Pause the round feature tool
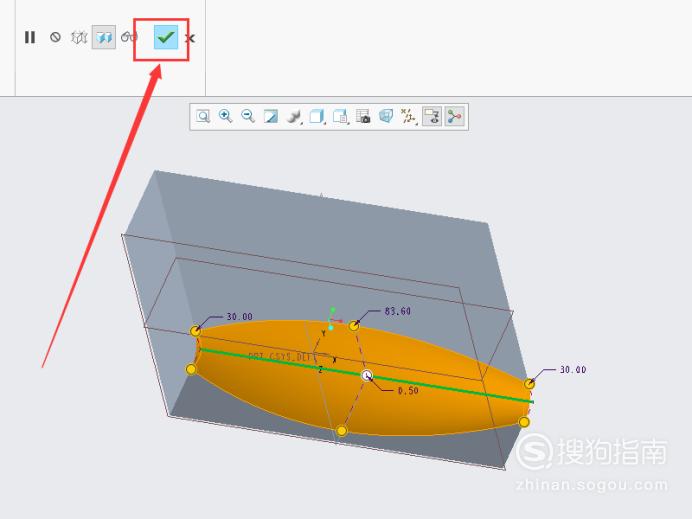The width and height of the screenshot is (692, 519). coord(30,38)
